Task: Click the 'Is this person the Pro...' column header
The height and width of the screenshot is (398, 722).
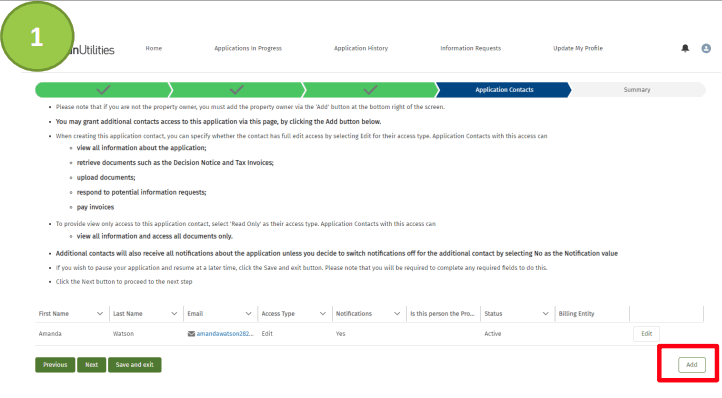Action: pyautogui.click(x=442, y=314)
